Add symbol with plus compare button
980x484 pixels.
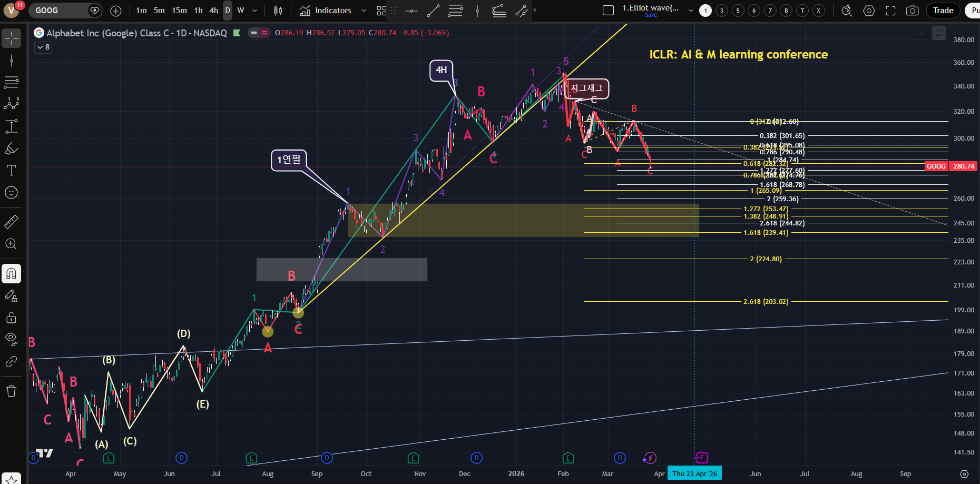tap(116, 11)
